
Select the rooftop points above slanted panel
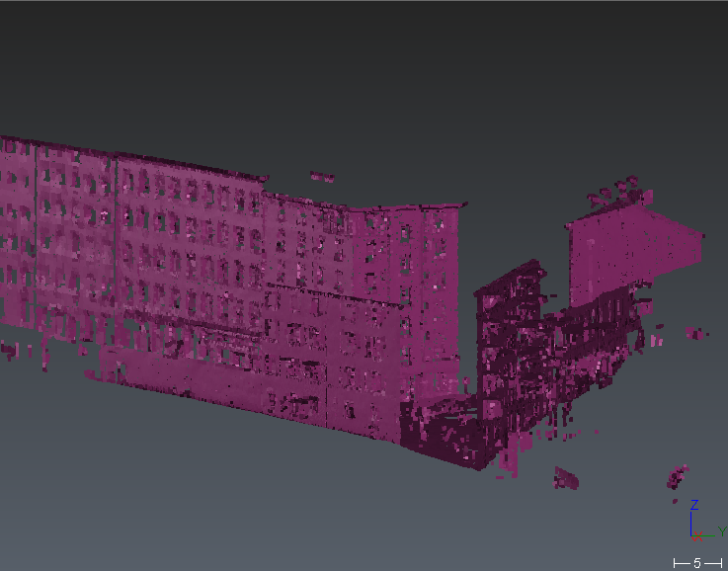click(617, 192)
